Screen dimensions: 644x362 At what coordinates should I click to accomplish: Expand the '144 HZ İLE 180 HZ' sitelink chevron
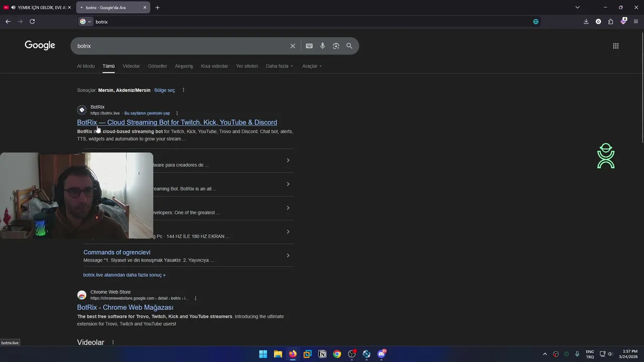288,232
